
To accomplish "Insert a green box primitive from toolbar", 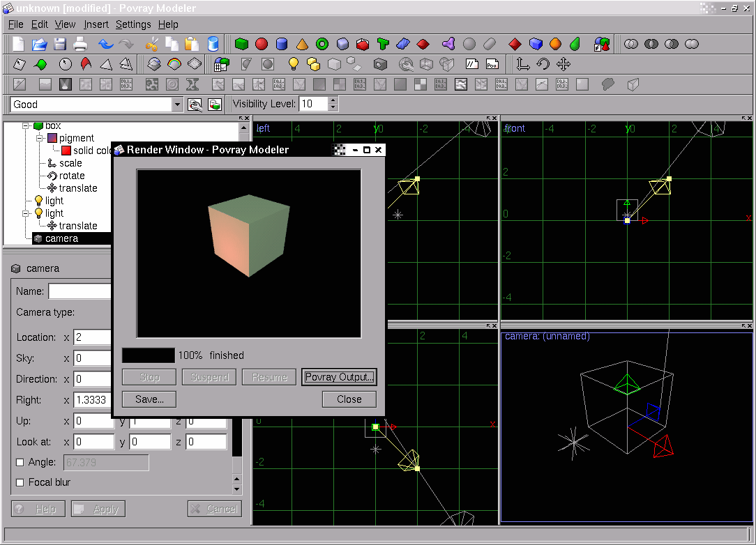I will tap(241, 45).
